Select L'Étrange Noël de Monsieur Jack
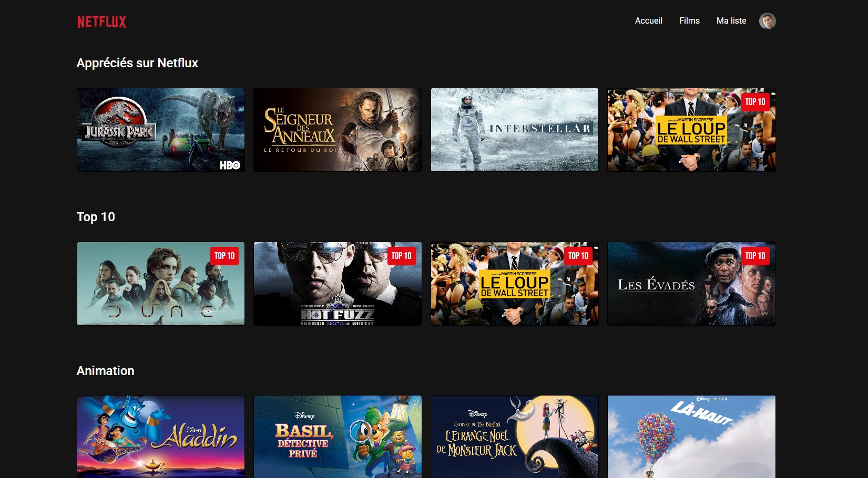868x478 pixels. tap(514, 437)
